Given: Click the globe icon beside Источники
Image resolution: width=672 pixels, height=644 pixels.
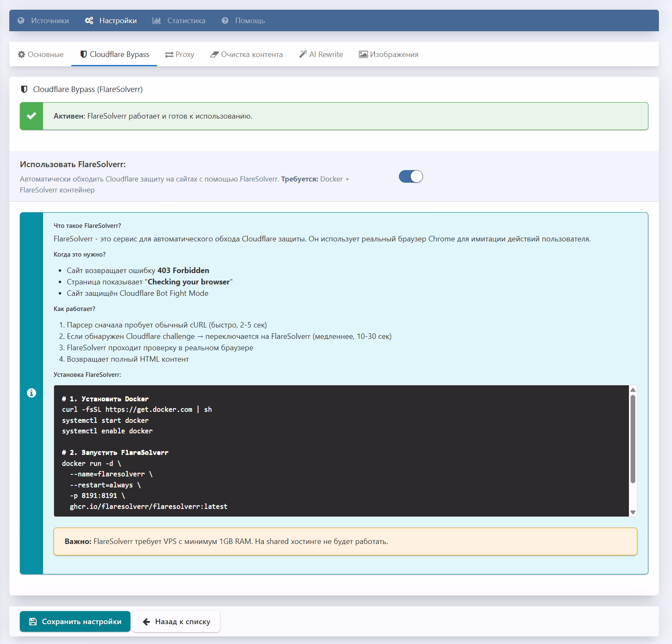Looking at the screenshot, I should (x=21, y=21).
